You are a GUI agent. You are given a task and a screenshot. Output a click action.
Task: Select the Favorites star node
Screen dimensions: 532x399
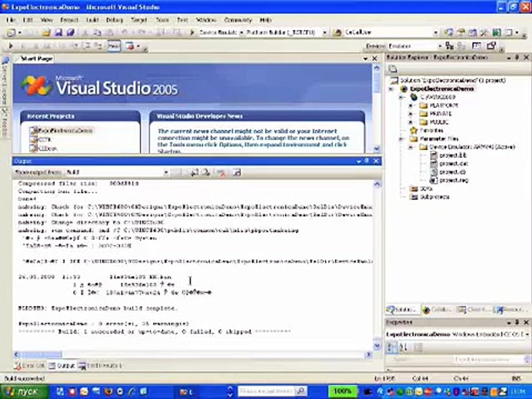[431, 131]
